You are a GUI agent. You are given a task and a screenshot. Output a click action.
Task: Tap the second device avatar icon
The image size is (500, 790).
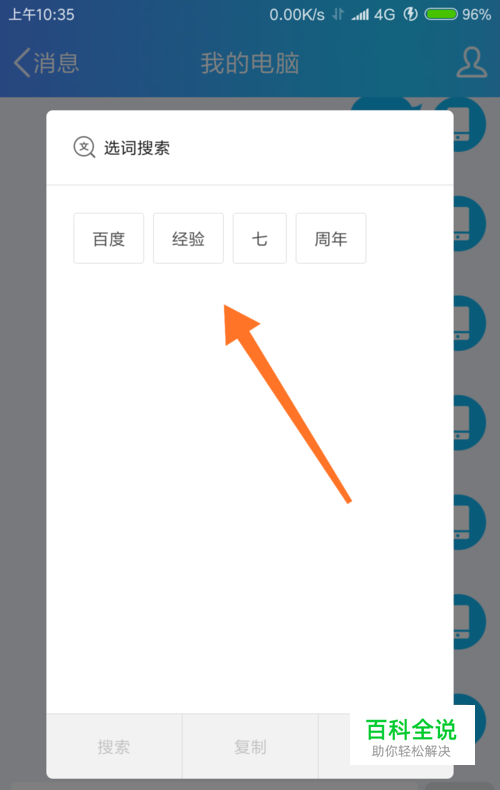(x=469, y=223)
